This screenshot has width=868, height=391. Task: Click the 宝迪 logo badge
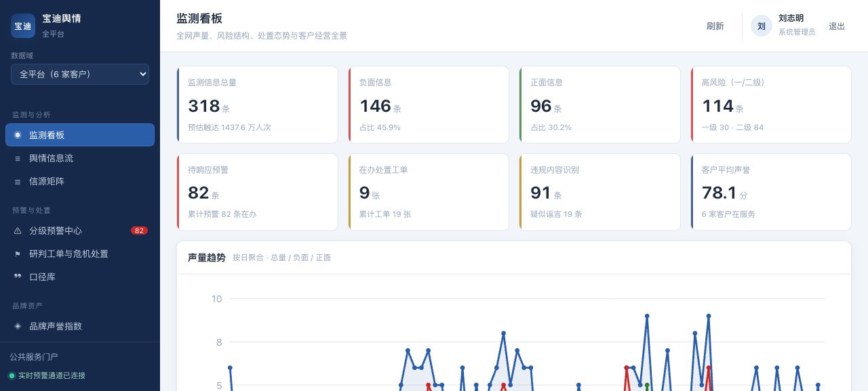[23, 26]
